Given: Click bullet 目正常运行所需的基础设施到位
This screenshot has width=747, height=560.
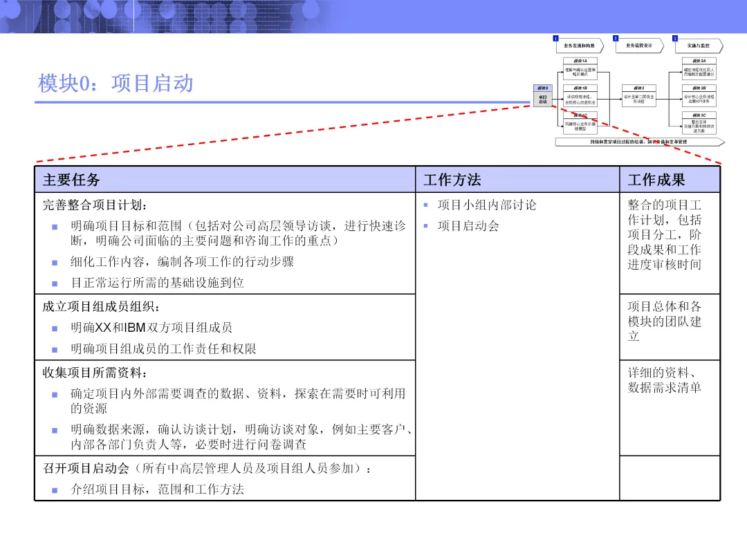Looking at the screenshot, I should 157,283.
